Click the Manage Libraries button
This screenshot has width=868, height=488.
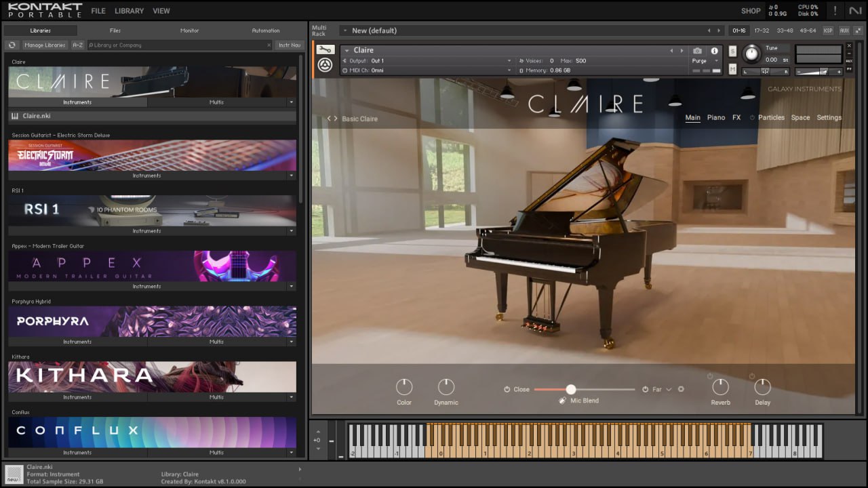pyautogui.click(x=45, y=45)
